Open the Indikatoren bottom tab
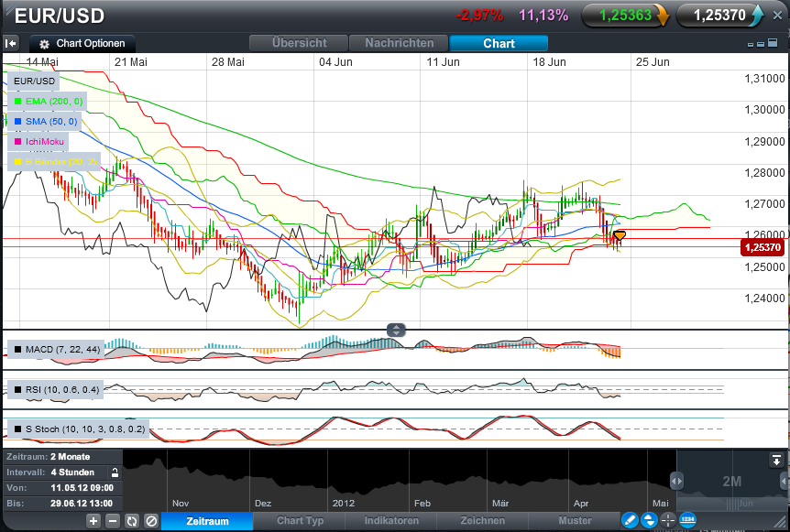The width and height of the screenshot is (790, 532). [391, 521]
